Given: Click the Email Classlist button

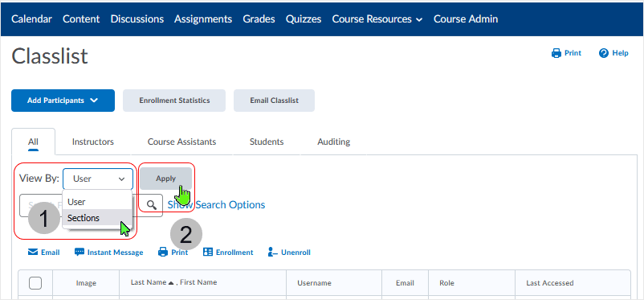Looking at the screenshot, I should click(x=274, y=101).
